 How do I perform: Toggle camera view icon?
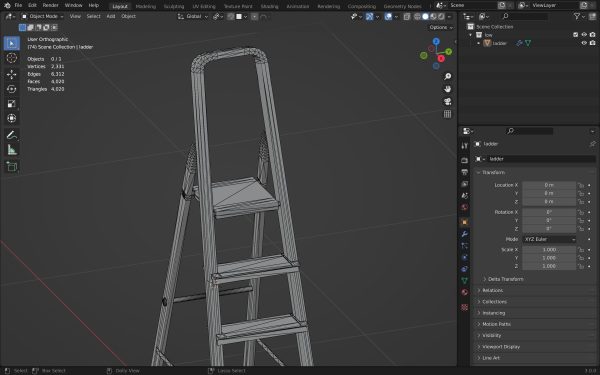[447, 101]
